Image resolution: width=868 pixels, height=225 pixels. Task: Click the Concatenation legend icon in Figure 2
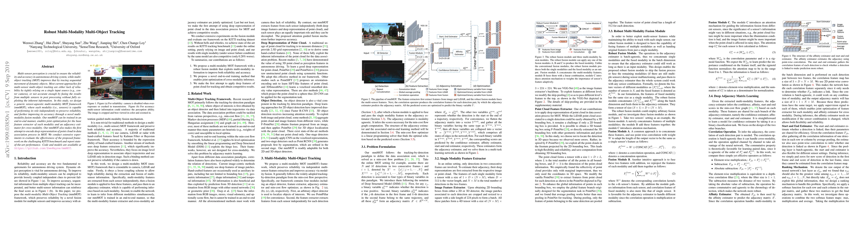[373, 92]
